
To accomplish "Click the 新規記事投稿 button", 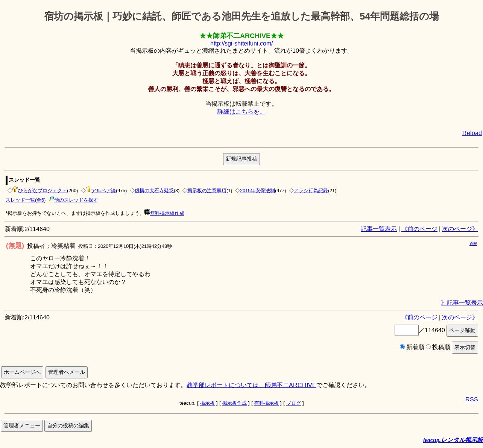I will (241, 159).
